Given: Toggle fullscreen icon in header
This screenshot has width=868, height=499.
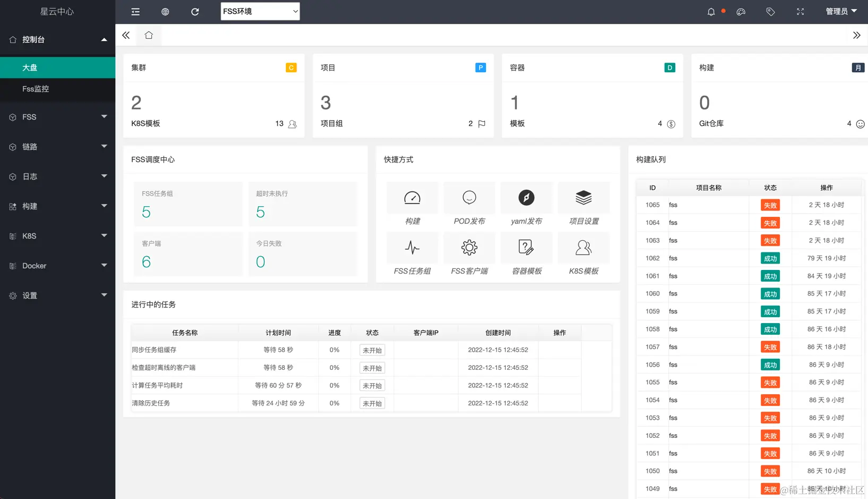Looking at the screenshot, I should pyautogui.click(x=801, y=12).
